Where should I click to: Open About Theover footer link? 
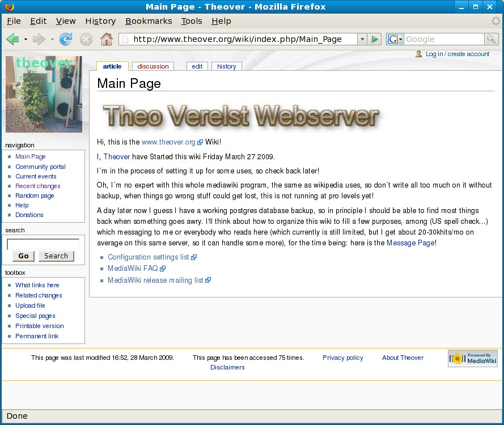point(403,358)
